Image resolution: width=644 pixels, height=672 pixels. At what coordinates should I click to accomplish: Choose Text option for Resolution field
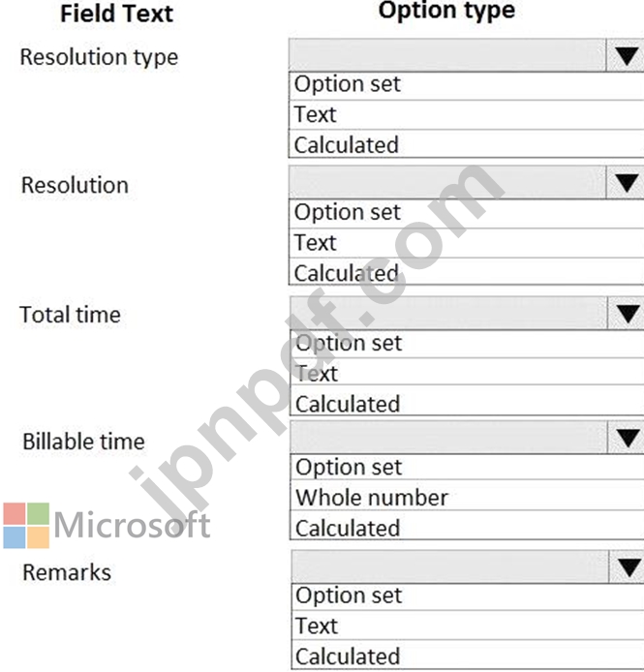467,243
